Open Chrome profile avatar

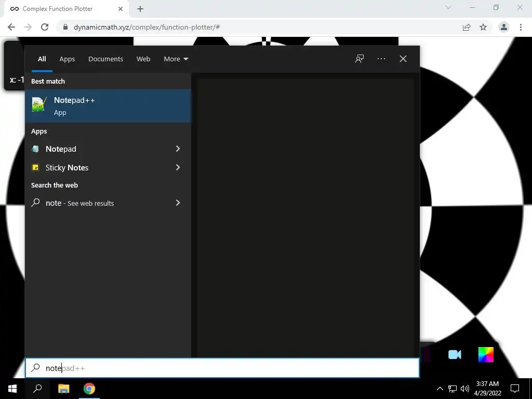click(504, 27)
